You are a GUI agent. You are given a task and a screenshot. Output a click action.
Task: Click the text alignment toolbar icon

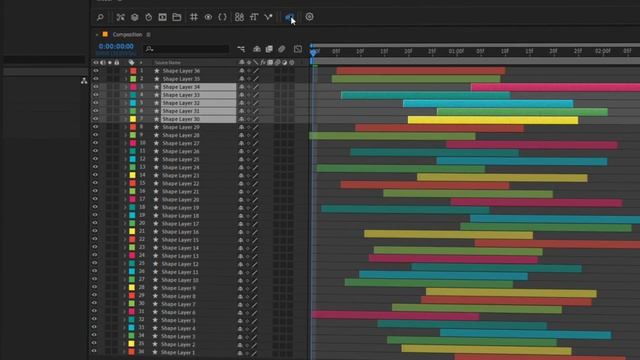[254, 17]
